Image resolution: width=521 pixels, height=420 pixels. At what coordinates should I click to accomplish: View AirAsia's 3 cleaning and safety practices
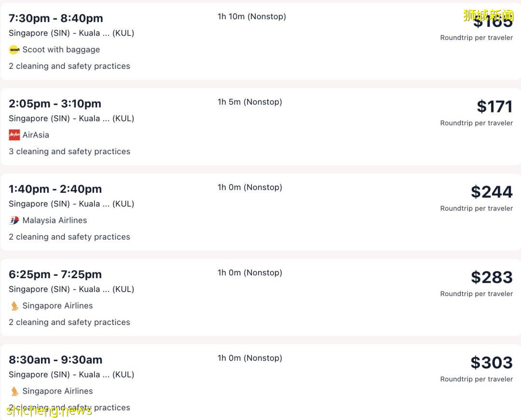pyautogui.click(x=69, y=151)
